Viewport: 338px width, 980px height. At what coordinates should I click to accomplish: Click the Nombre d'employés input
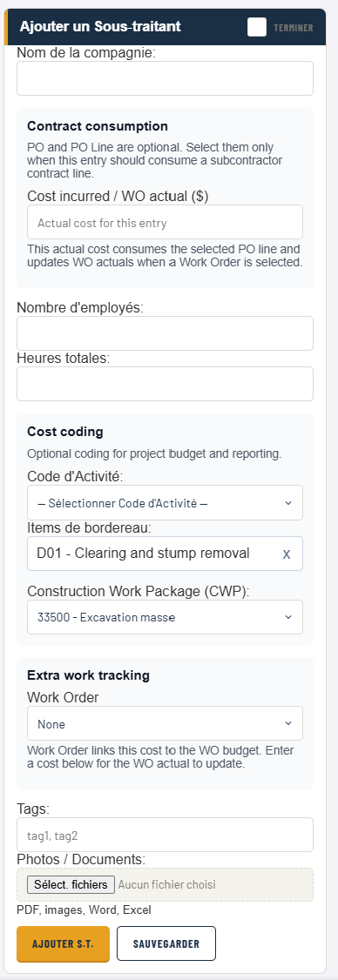point(165,333)
